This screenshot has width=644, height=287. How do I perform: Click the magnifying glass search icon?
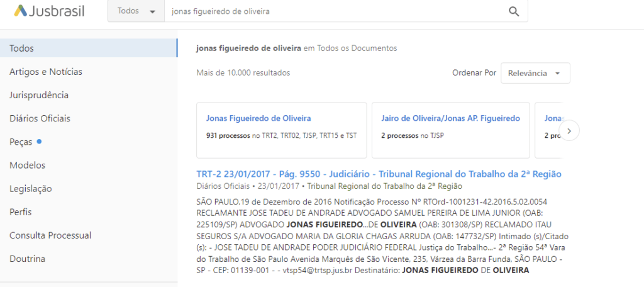(x=514, y=11)
